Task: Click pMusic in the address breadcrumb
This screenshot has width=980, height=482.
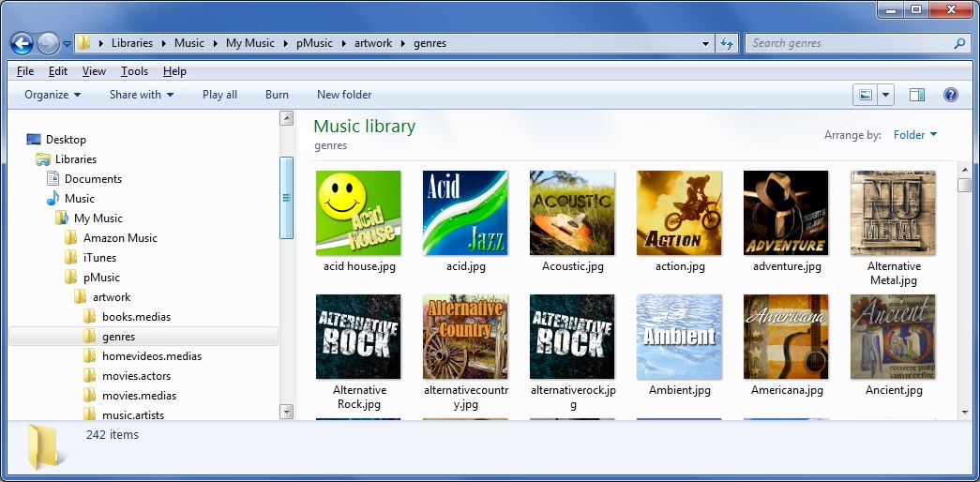Action: pos(314,43)
